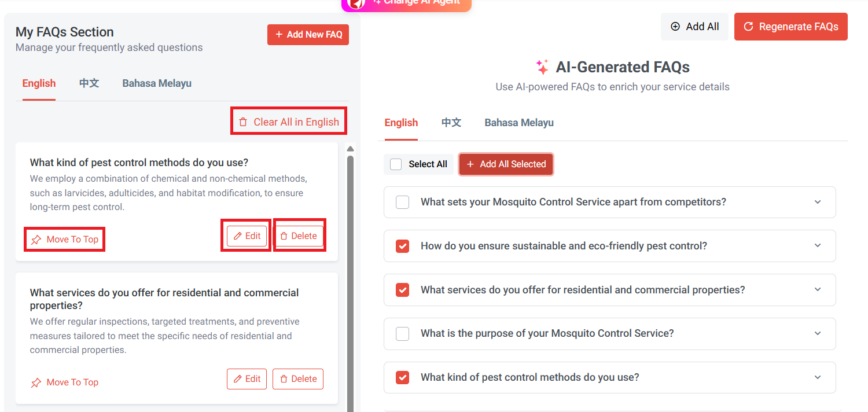Click the pin icon beside first Move To Top

click(36, 239)
